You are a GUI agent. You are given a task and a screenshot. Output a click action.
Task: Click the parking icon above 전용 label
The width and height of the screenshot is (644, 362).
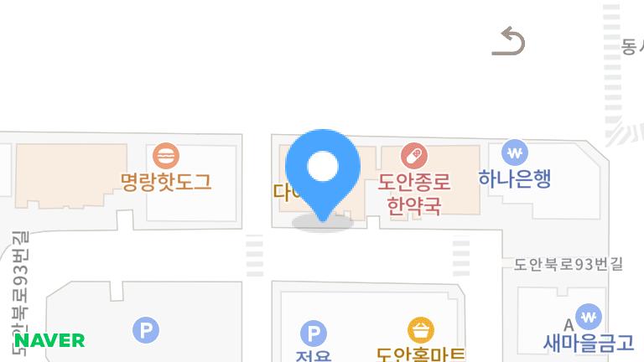pos(314,334)
